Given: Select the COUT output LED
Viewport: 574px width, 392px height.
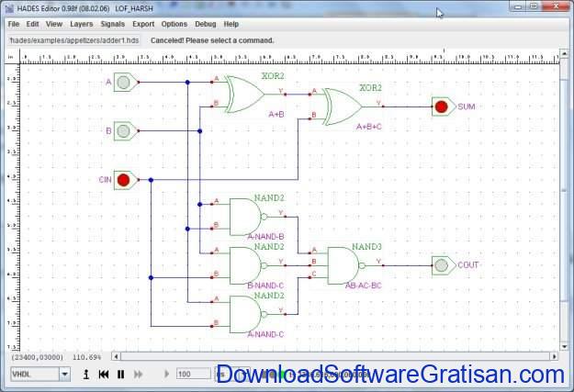Looking at the screenshot, I should (442, 265).
